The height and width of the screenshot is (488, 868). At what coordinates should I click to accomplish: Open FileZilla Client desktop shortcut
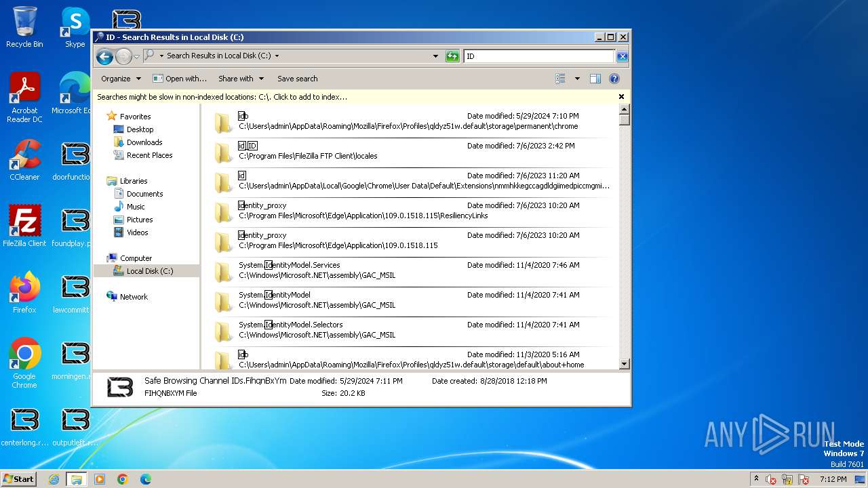[x=24, y=226]
